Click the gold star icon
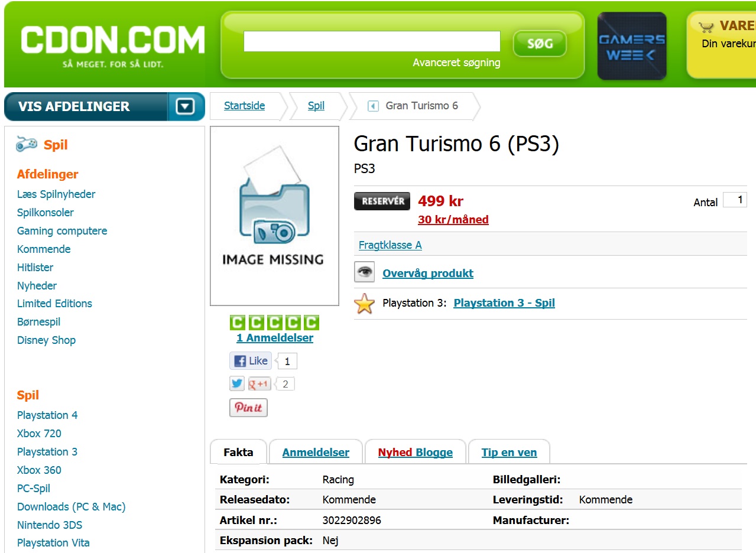Viewport: 756px width, 553px height. click(x=364, y=304)
